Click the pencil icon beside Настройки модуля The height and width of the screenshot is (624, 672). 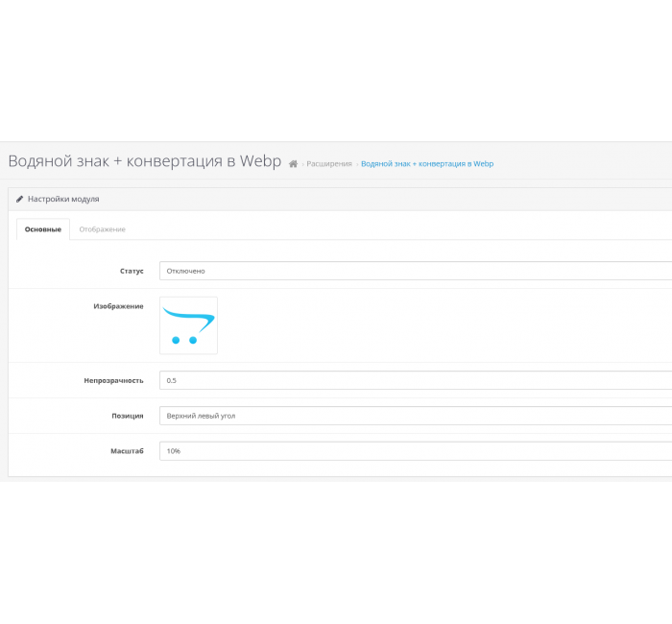[x=19, y=199]
